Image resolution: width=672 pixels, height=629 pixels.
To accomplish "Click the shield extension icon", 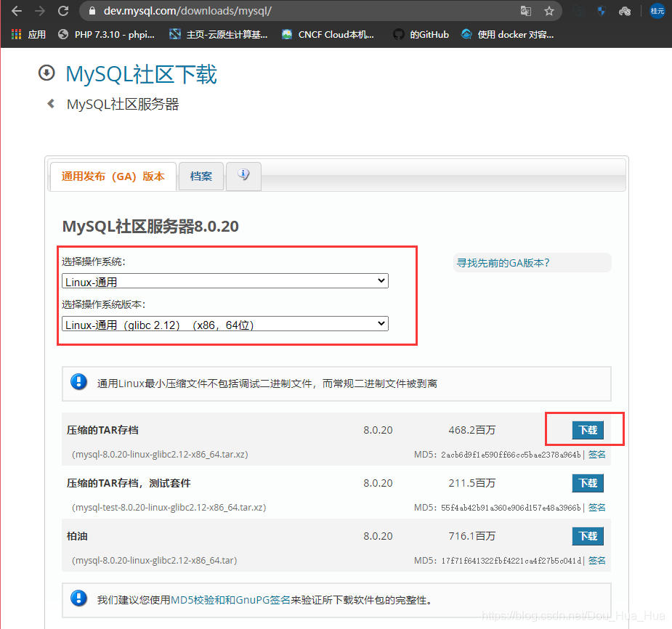I will tap(602, 11).
